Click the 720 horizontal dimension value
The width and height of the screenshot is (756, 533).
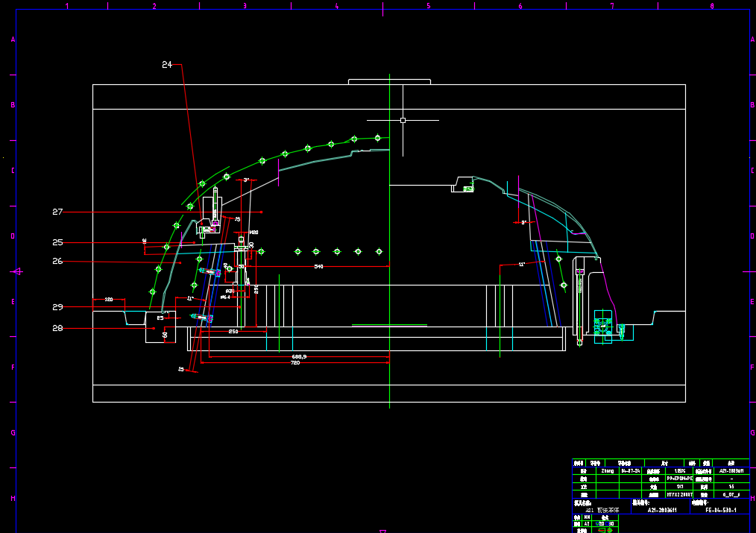tap(295, 363)
